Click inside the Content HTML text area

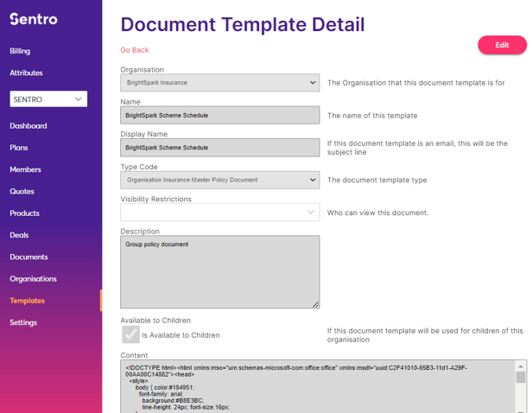pyautogui.click(x=318, y=386)
